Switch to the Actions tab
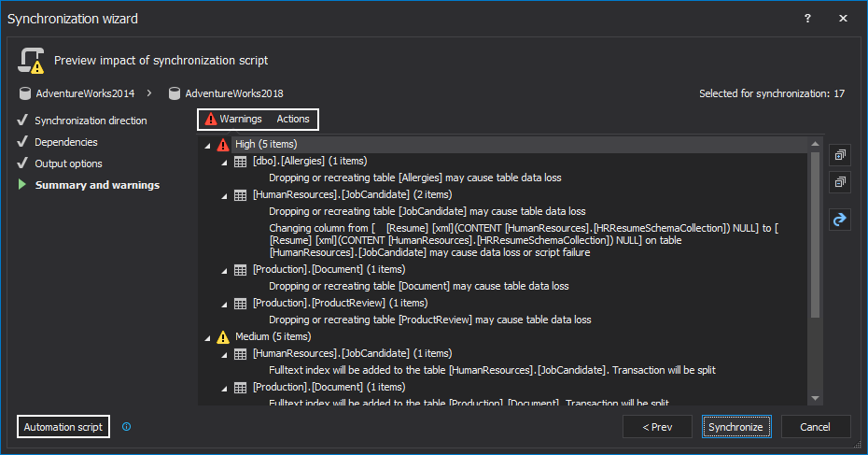 (293, 120)
